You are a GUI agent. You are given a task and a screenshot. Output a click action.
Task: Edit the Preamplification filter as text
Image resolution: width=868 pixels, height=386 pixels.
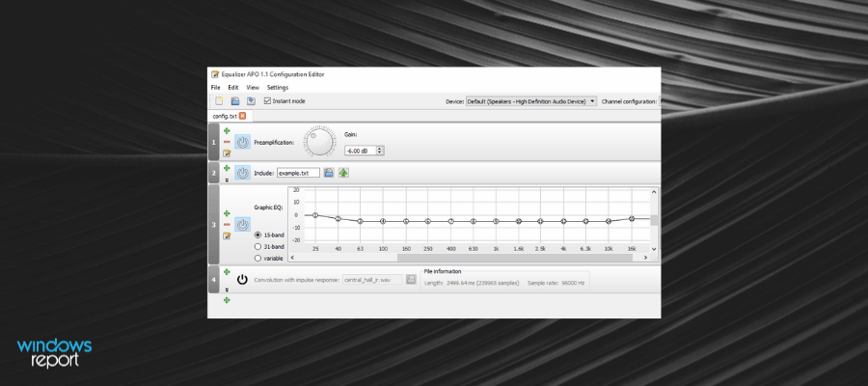(x=227, y=152)
